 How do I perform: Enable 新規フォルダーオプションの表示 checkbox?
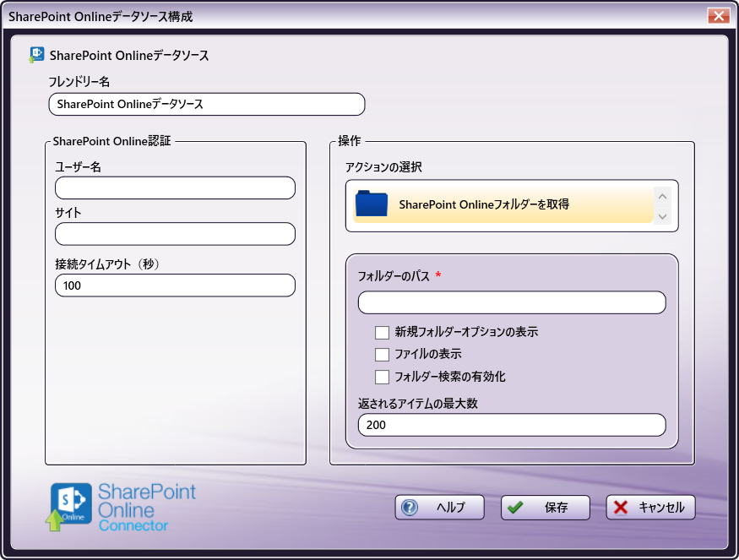coord(382,332)
